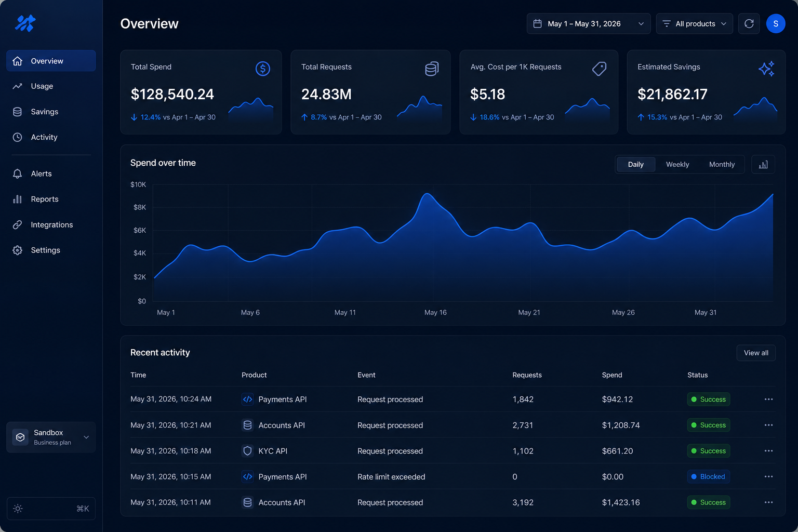Click the Alerts bell icon
This screenshot has height=532, width=798.
pyautogui.click(x=18, y=174)
